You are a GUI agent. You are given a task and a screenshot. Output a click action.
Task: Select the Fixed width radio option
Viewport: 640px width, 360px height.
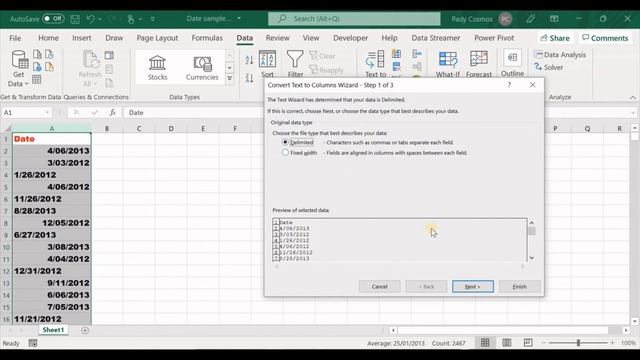285,153
